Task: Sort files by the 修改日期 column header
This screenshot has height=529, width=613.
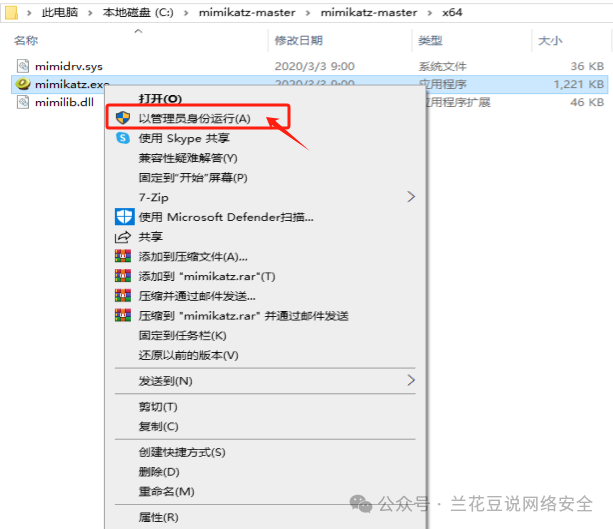Action: click(x=298, y=41)
